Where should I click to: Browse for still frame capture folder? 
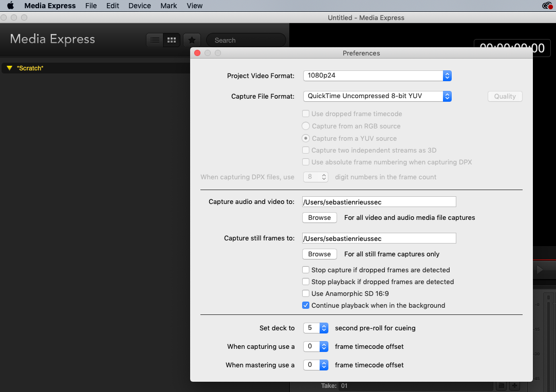tap(320, 254)
